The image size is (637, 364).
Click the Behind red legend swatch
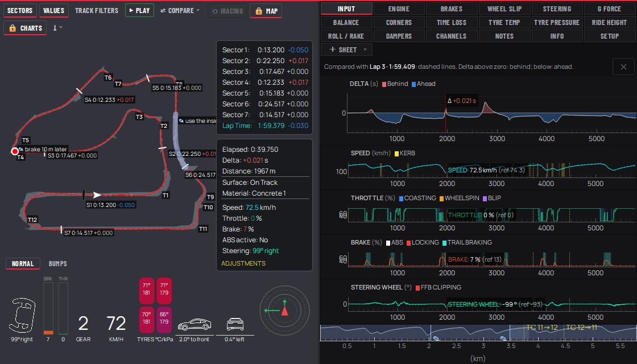tap(384, 84)
